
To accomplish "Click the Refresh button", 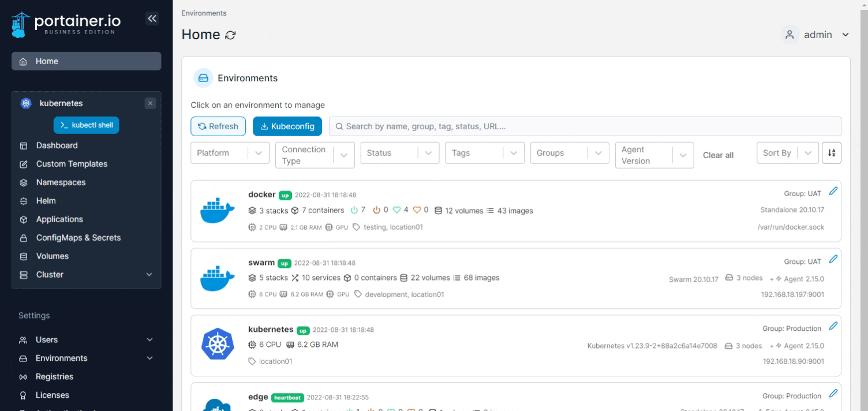I will [218, 126].
